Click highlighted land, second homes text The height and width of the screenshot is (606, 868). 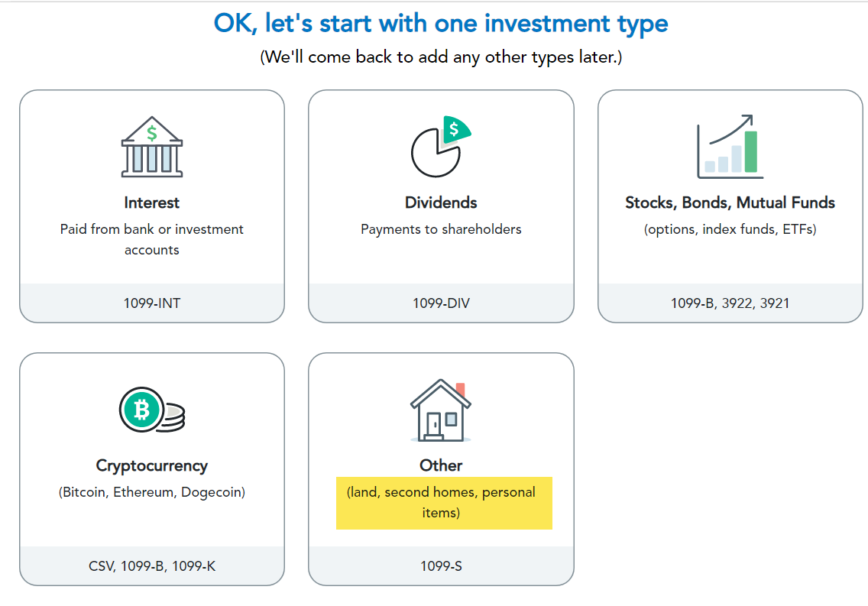pos(442,502)
